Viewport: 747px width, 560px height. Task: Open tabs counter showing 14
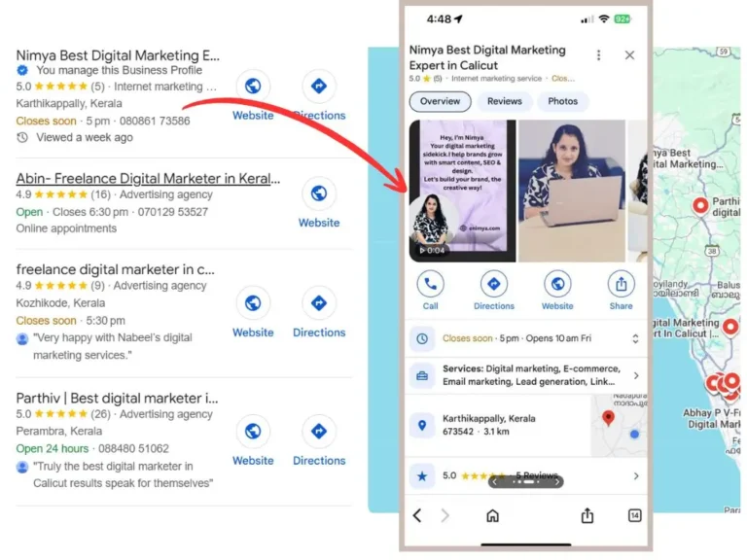point(634,515)
